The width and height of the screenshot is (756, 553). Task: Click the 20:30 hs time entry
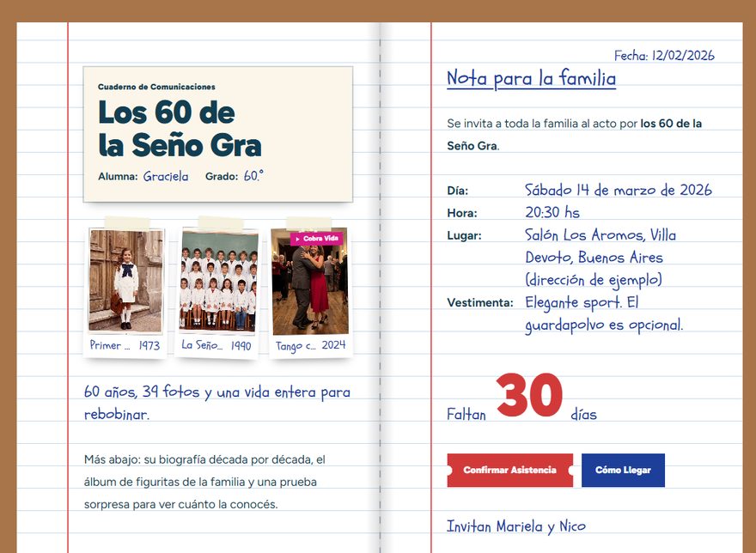click(552, 212)
